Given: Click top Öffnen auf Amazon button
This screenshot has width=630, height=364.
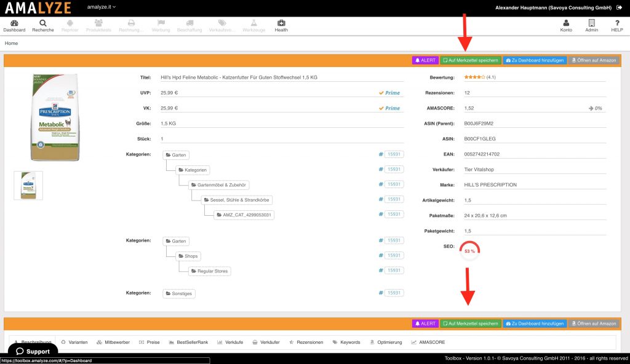Looking at the screenshot, I should [594, 60].
